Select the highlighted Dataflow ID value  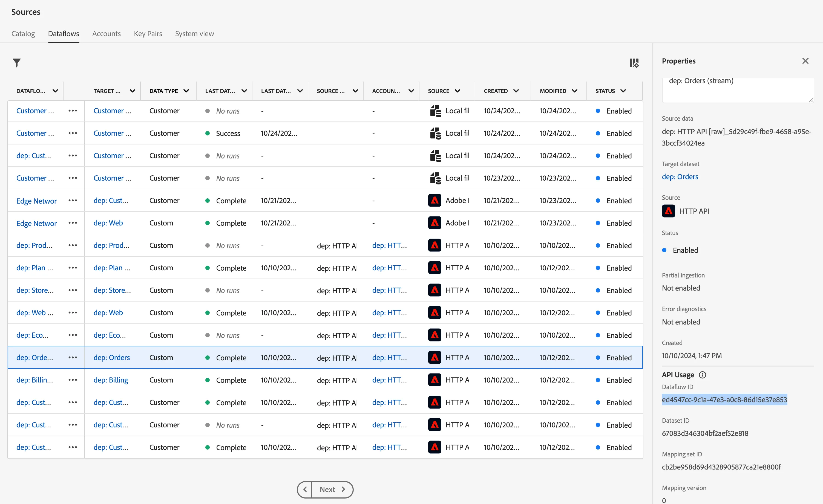click(724, 399)
